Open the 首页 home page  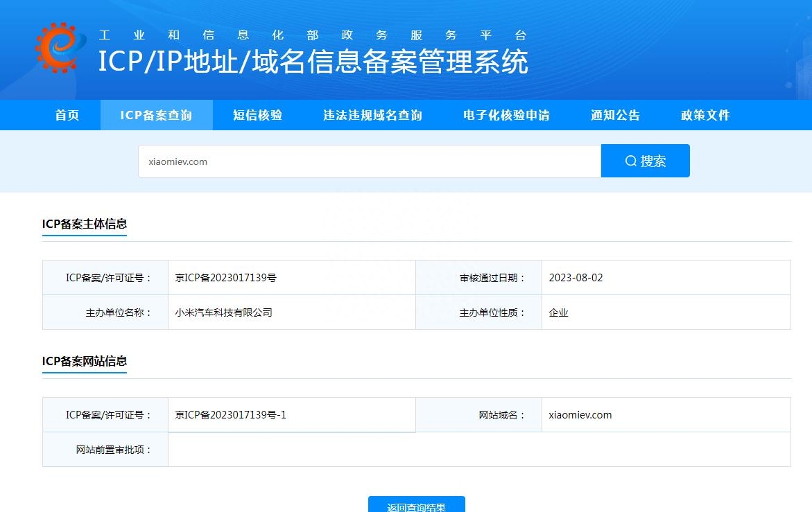pos(66,115)
